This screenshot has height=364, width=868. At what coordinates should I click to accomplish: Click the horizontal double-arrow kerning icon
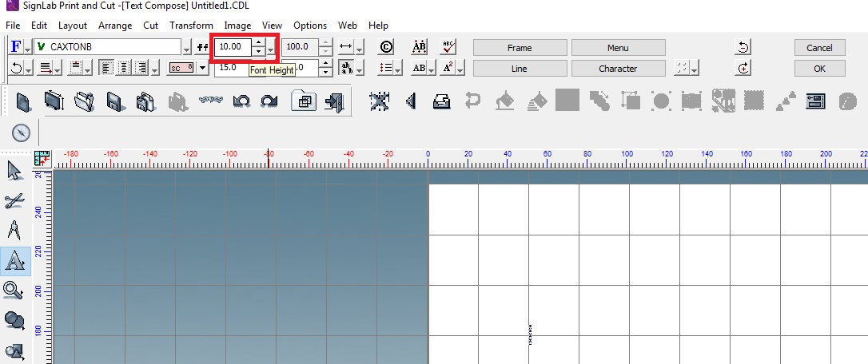(x=346, y=47)
